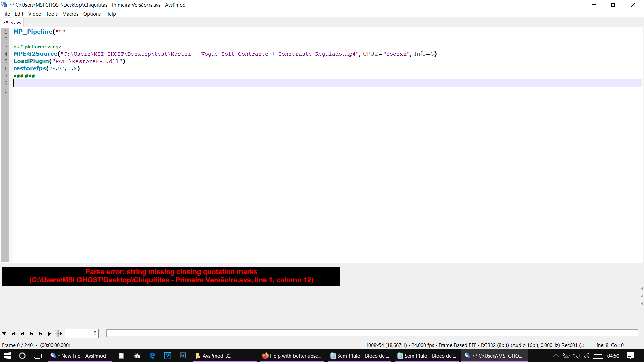This screenshot has height=362, width=644.
Task: Toggle the video preview with the down-triangle button
Action: point(4,334)
